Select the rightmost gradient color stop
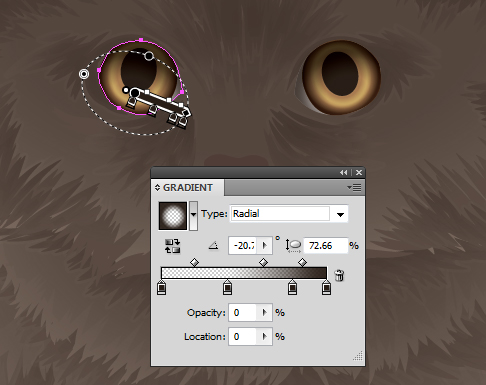 [326, 288]
